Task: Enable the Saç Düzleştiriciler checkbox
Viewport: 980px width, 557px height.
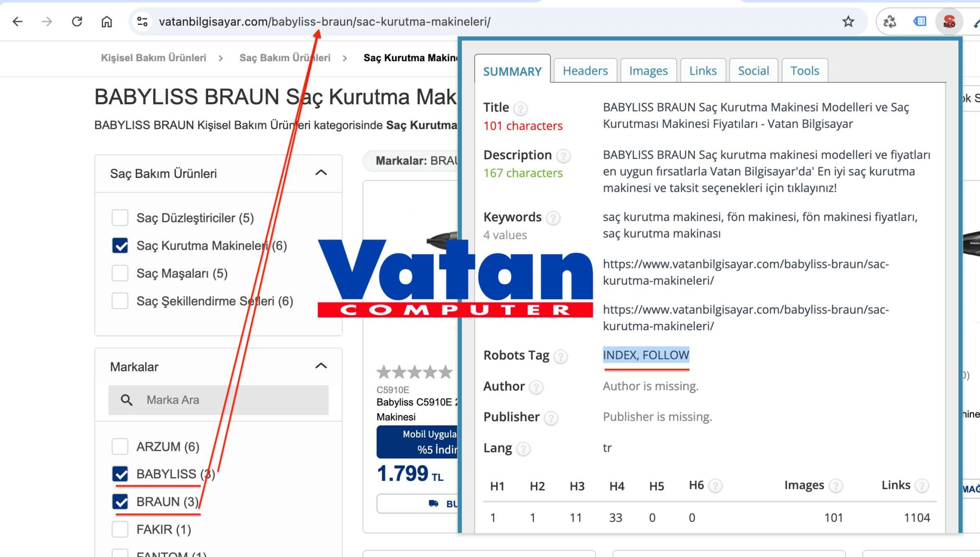Action: click(x=120, y=218)
